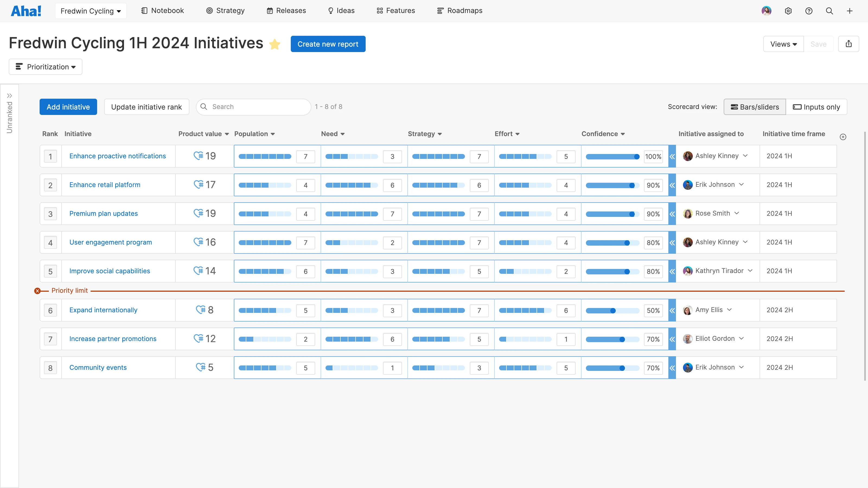Open the Fredwin Cycling workspace dropdown

(91, 11)
